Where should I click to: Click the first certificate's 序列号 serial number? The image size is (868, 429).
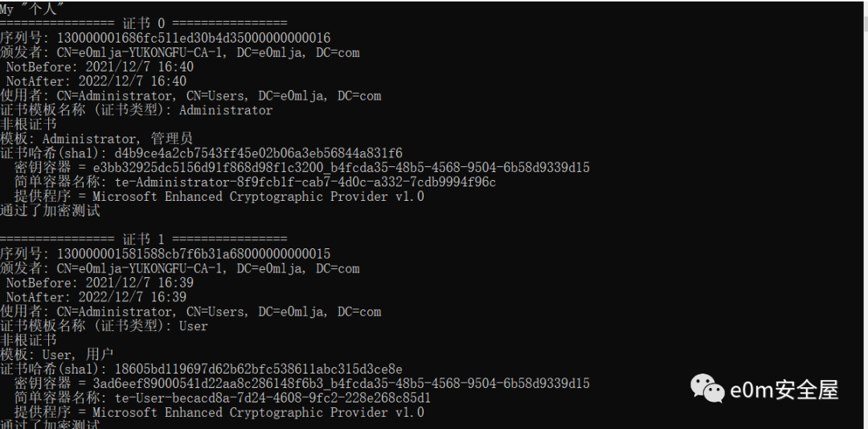[x=194, y=39]
